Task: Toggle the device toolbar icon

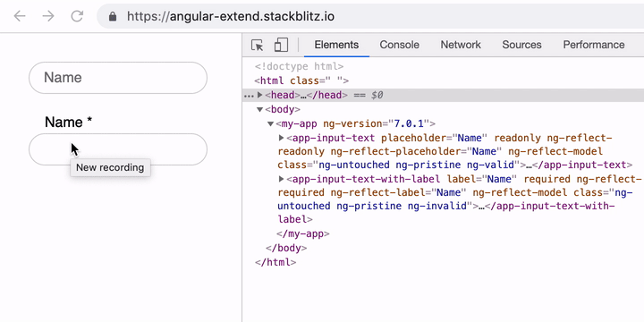Action: [x=281, y=45]
